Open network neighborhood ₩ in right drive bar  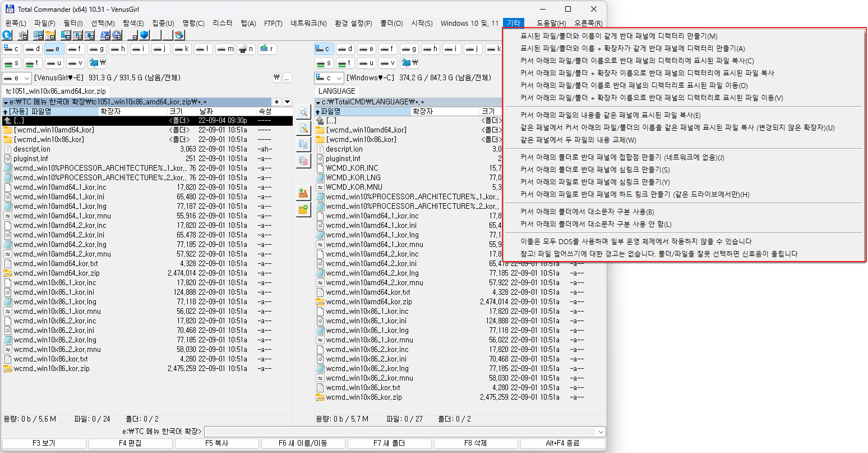[x=409, y=63]
